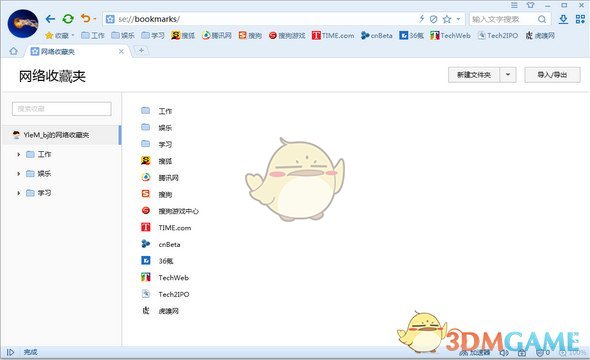Viewport: 590px width, 360px height.
Task: Go to the home page icon
Action: click(14, 51)
